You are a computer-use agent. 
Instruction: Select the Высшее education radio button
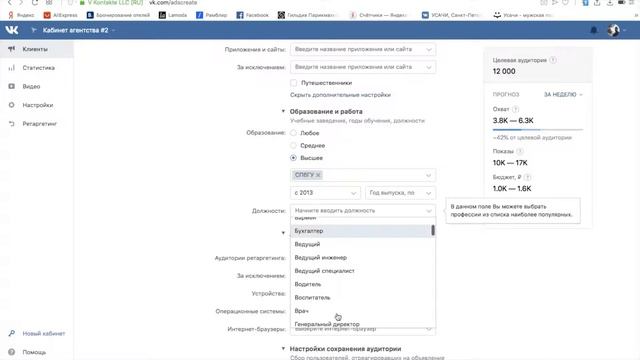[x=293, y=158]
